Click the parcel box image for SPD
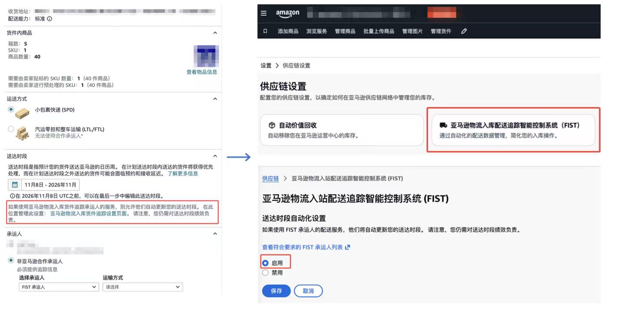 click(22, 114)
